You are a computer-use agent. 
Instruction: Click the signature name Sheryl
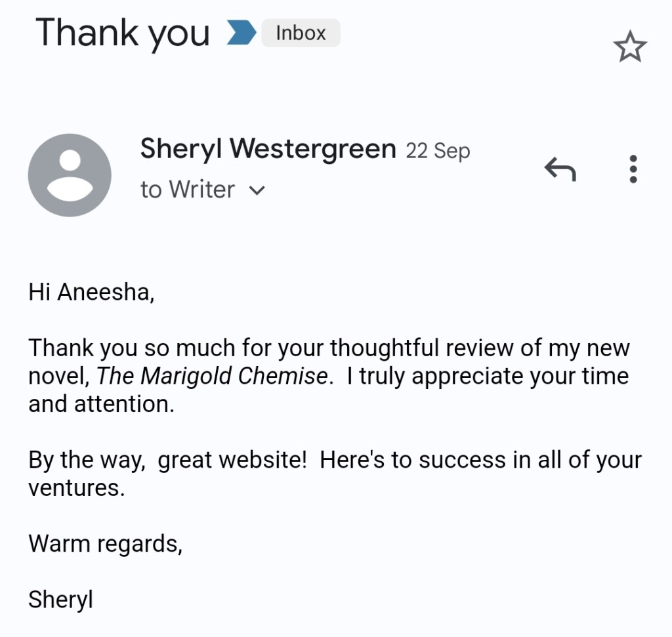(x=60, y=599)
